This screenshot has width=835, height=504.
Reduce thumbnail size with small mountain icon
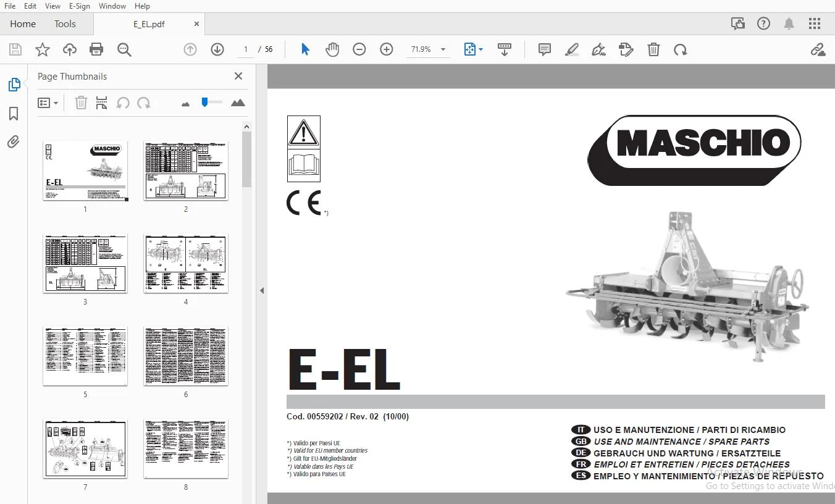[x=186, y=104]
